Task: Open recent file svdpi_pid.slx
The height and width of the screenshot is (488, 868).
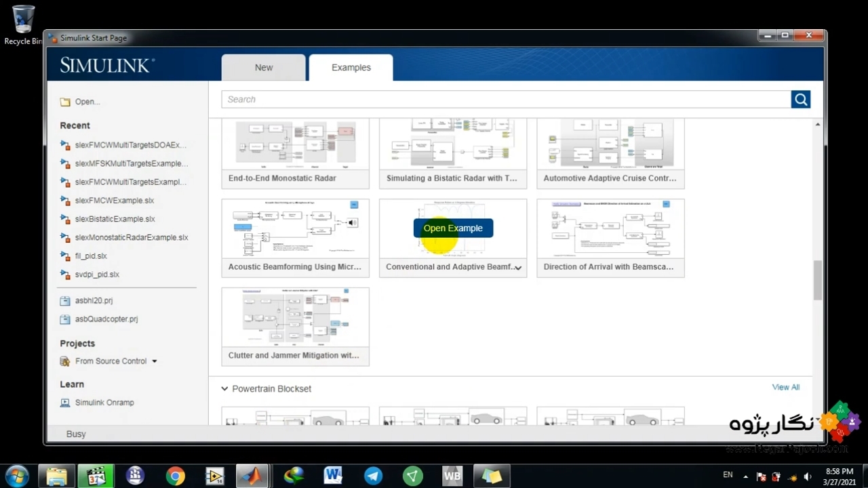Action: [x=97, y=274]
